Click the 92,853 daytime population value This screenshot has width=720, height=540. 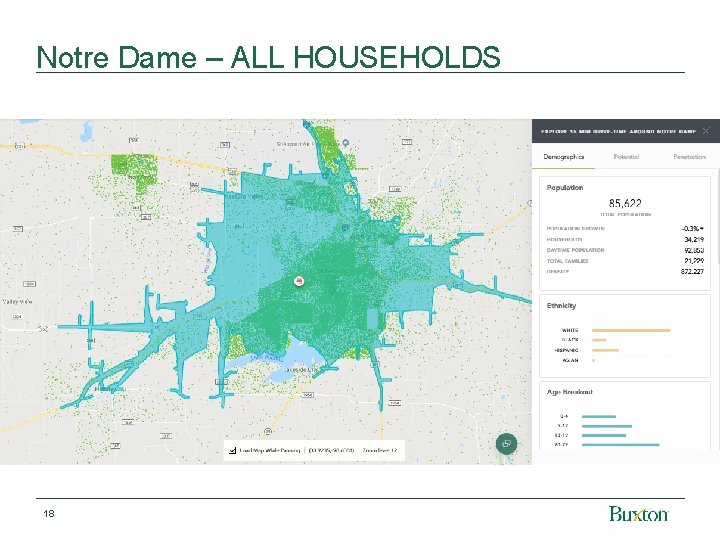coord(694,250)
